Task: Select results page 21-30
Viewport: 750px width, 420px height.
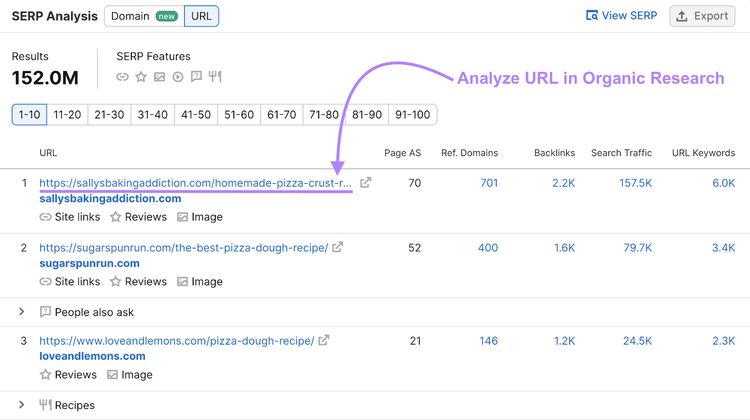Action: 109,115
